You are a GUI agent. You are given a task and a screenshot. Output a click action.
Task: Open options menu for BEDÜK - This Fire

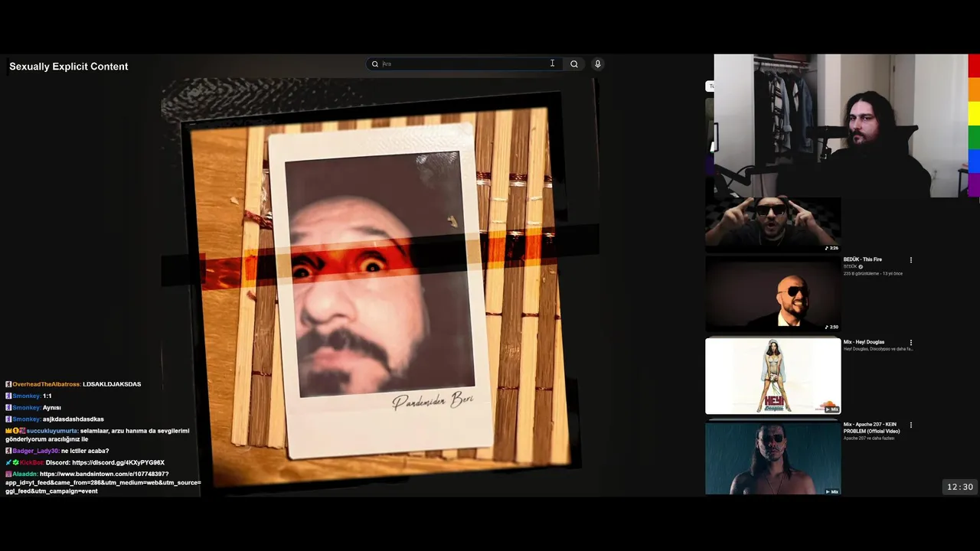911,260
